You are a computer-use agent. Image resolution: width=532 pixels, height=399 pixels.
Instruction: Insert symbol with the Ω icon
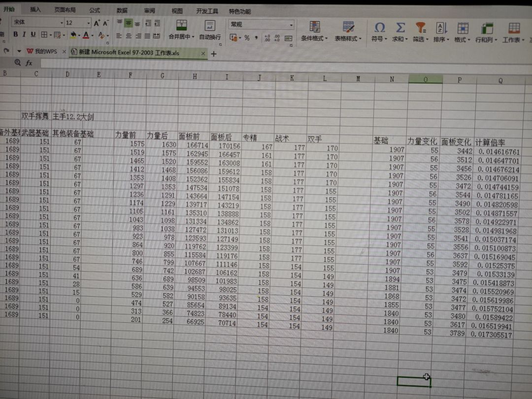pos(379,28)
